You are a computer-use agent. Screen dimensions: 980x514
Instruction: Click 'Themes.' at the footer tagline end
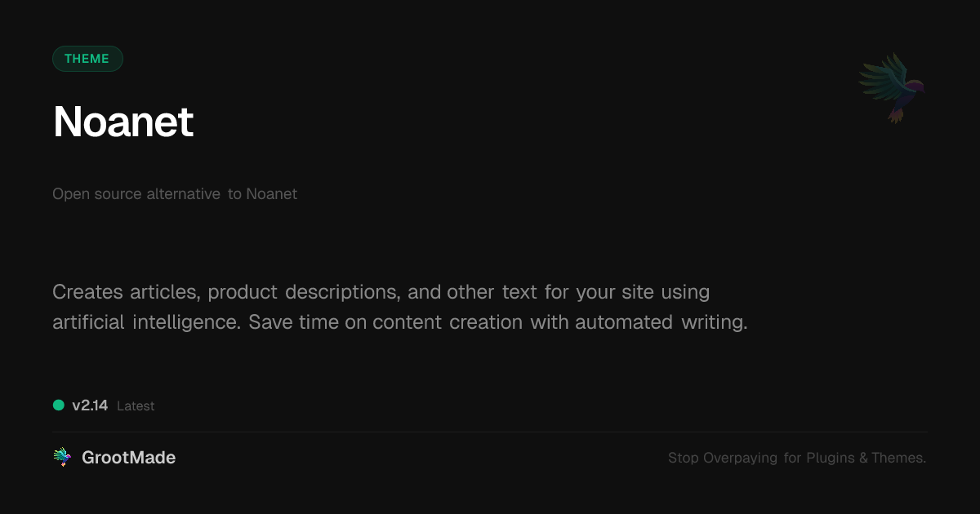click(x=898, y=459)
